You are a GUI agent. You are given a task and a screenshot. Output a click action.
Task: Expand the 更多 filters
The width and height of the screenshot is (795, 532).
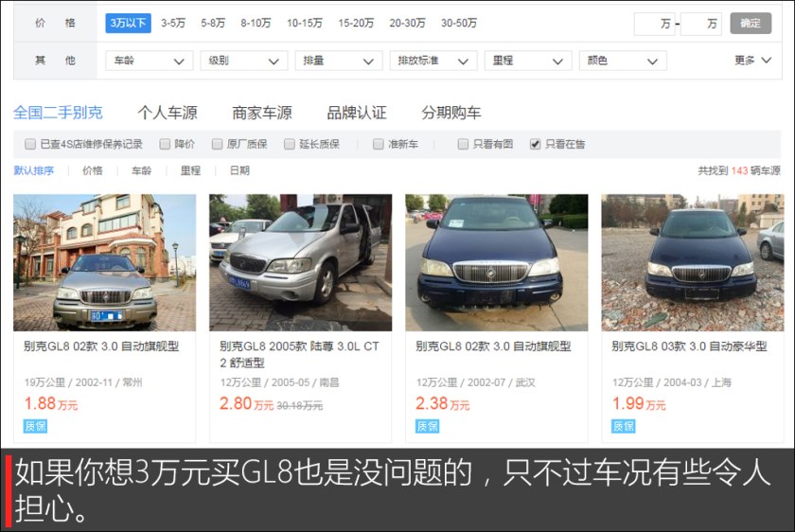click(753, 61)
